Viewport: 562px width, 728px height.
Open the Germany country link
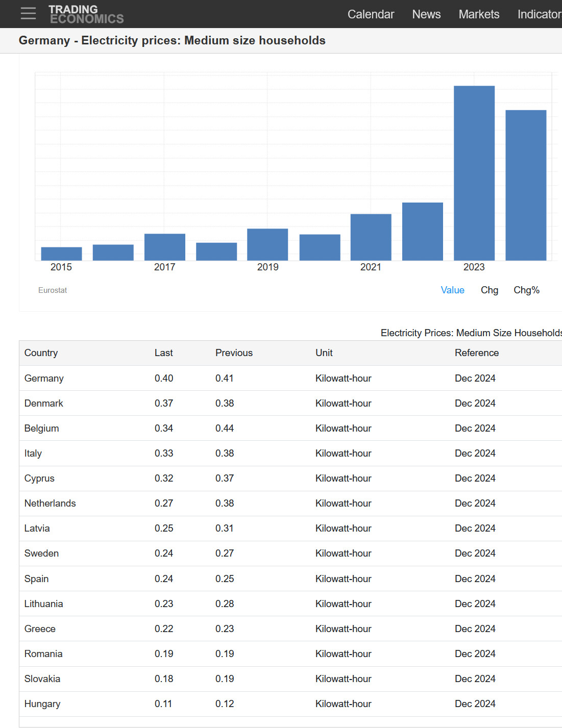coord(44,378)
